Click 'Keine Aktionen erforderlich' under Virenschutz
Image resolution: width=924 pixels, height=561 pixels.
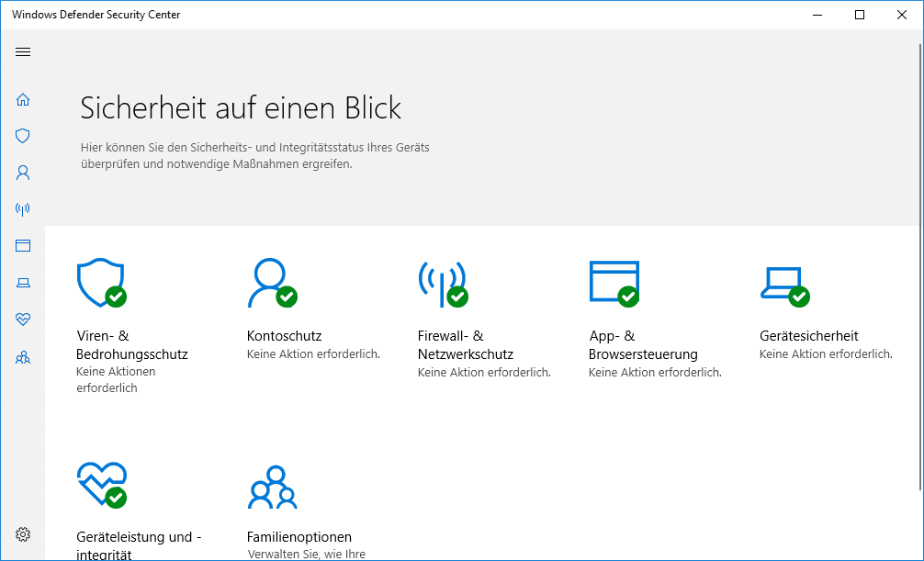click(116, 379)
